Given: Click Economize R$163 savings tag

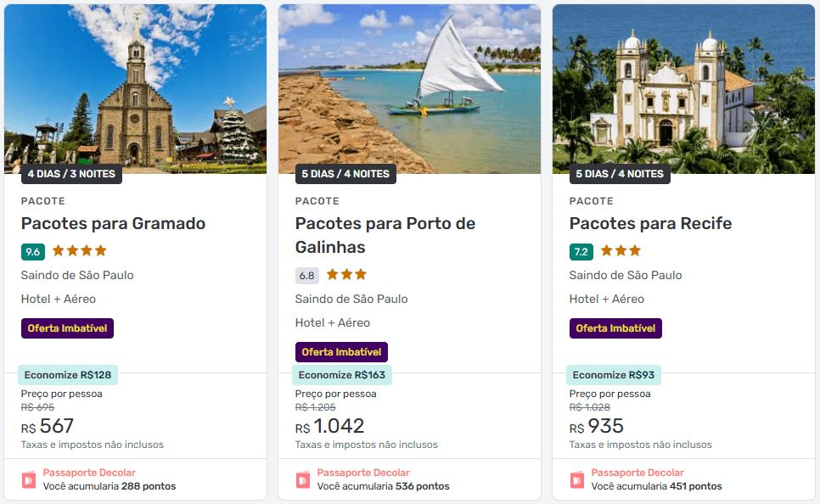Looking at the screenshot, I should pos(342,375).
